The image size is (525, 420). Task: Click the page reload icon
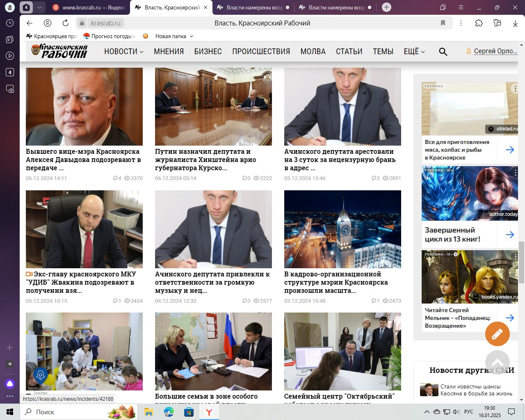click(x=66, y=23)
